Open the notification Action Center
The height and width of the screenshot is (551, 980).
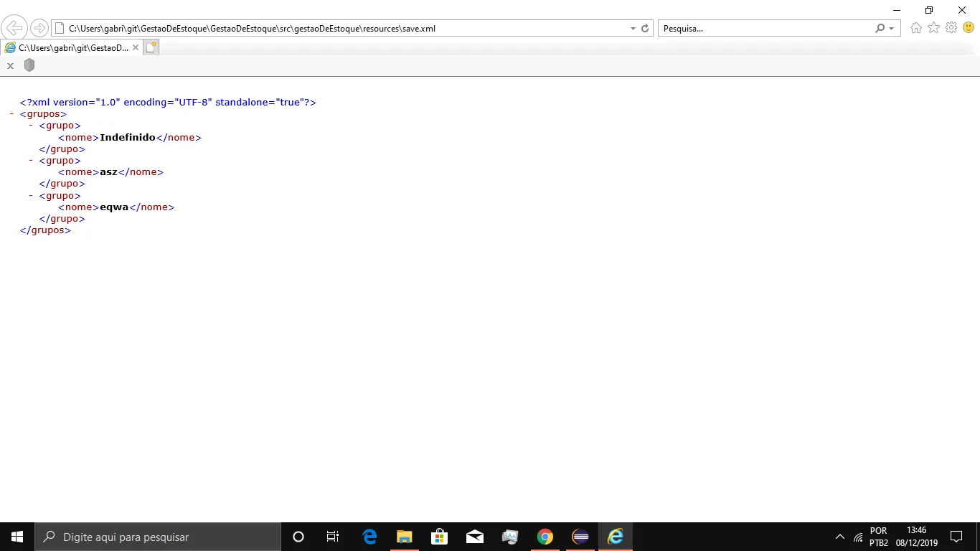click(x=956, y=537)
